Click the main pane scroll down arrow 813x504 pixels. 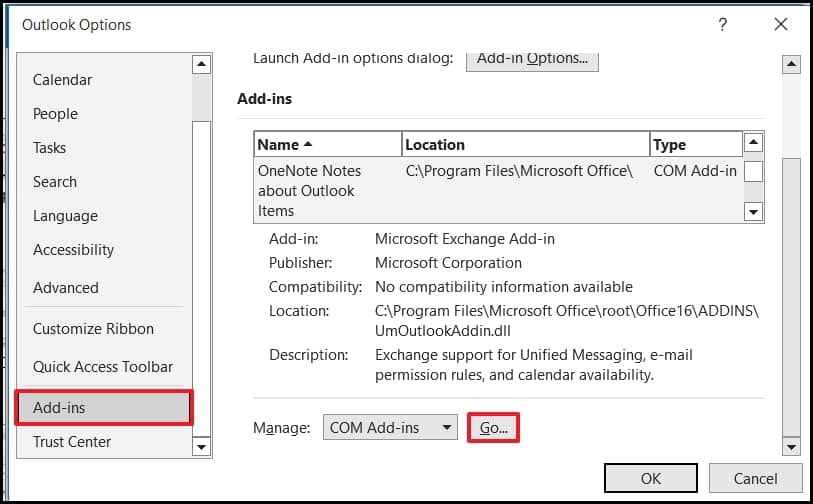[x=791, y=446]
